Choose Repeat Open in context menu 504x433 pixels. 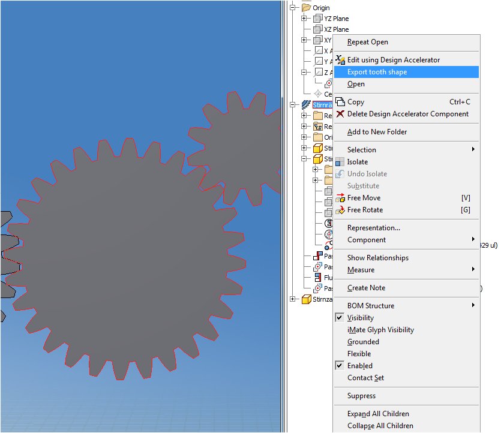pos(406,42)
